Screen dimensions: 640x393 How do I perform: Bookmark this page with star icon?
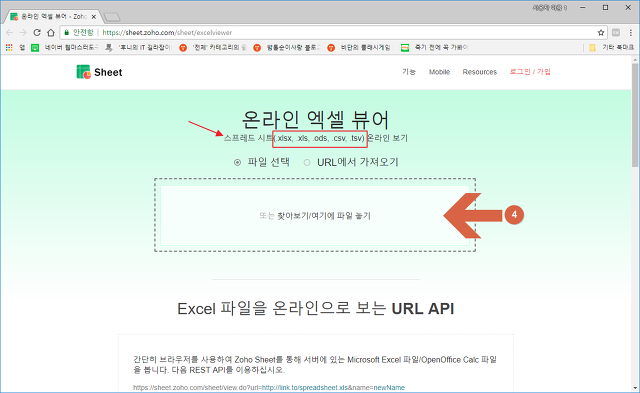[x=601, y=33]
